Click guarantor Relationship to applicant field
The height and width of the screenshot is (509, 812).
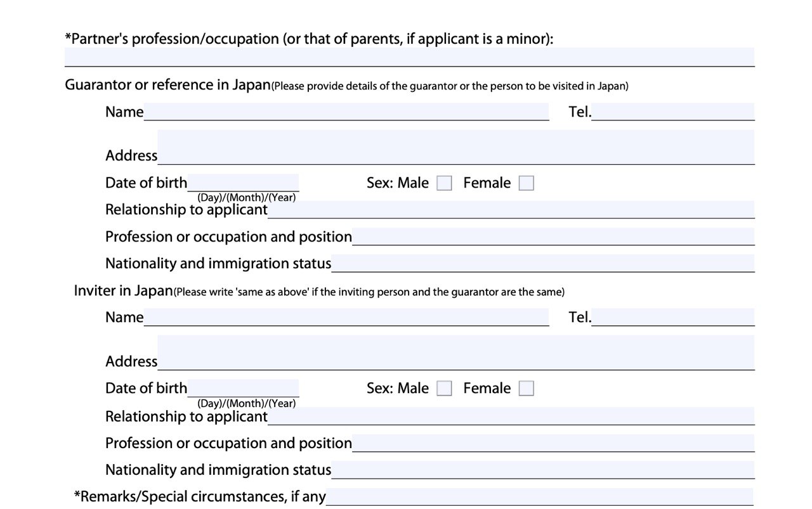(511, 209)
